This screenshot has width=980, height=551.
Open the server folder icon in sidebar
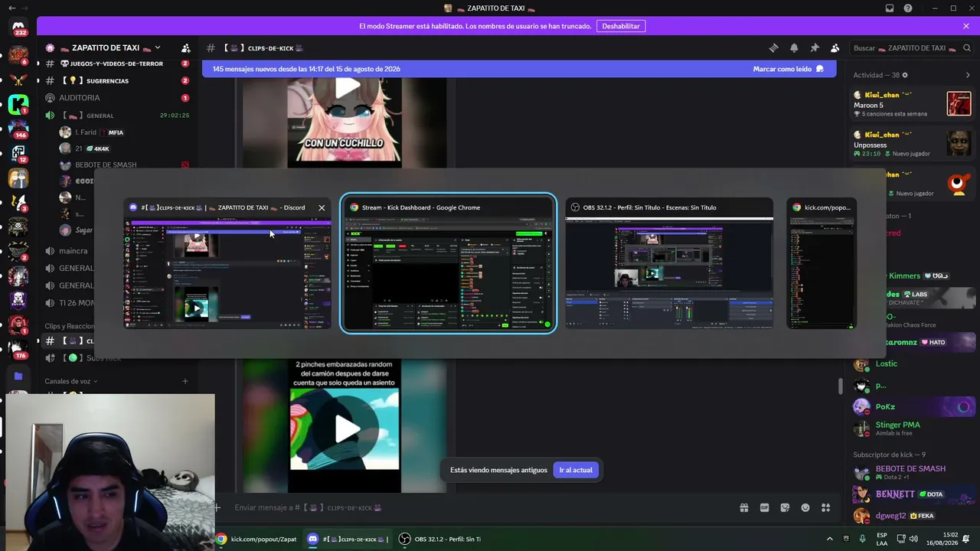[18, 376]
